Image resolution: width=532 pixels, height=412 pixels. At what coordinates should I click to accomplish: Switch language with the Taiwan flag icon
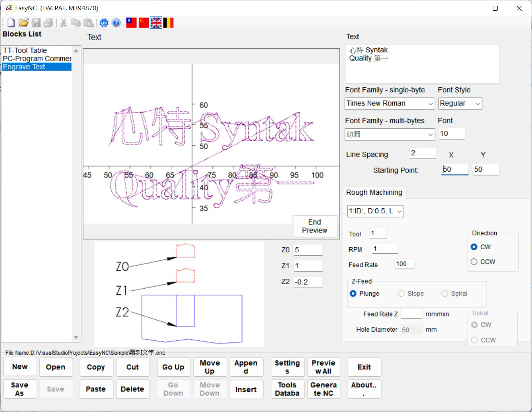click(x=131, y=23)
